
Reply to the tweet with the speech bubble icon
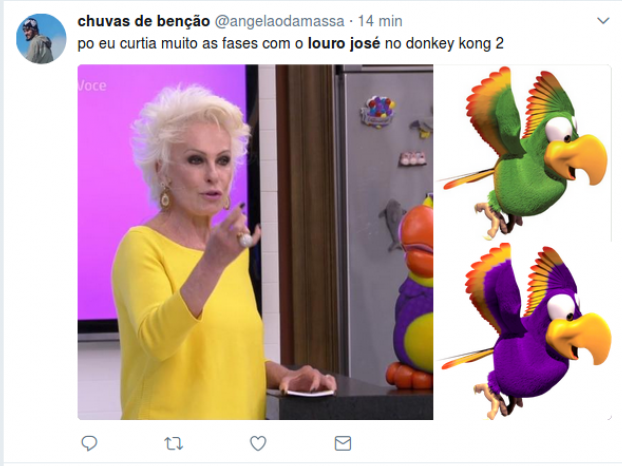(x=89, y=443)
